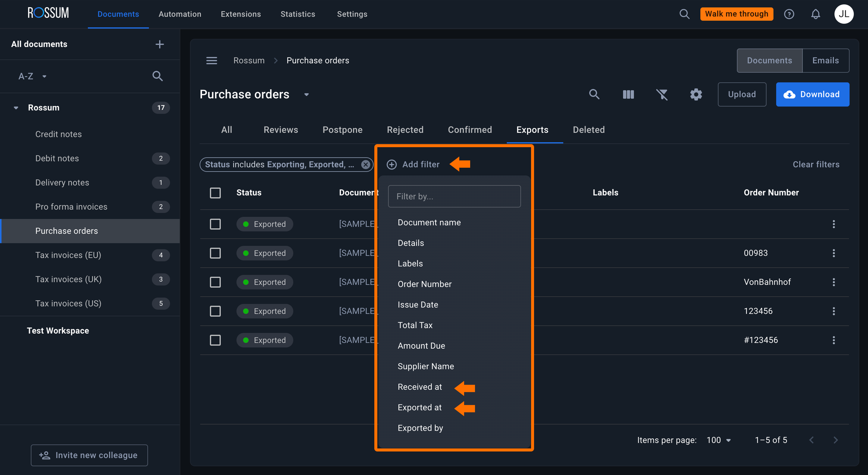Open row menu for order VonBahnhof
Image resolution: width=868 pixels, height=475 pixels.
coord(834,282)
